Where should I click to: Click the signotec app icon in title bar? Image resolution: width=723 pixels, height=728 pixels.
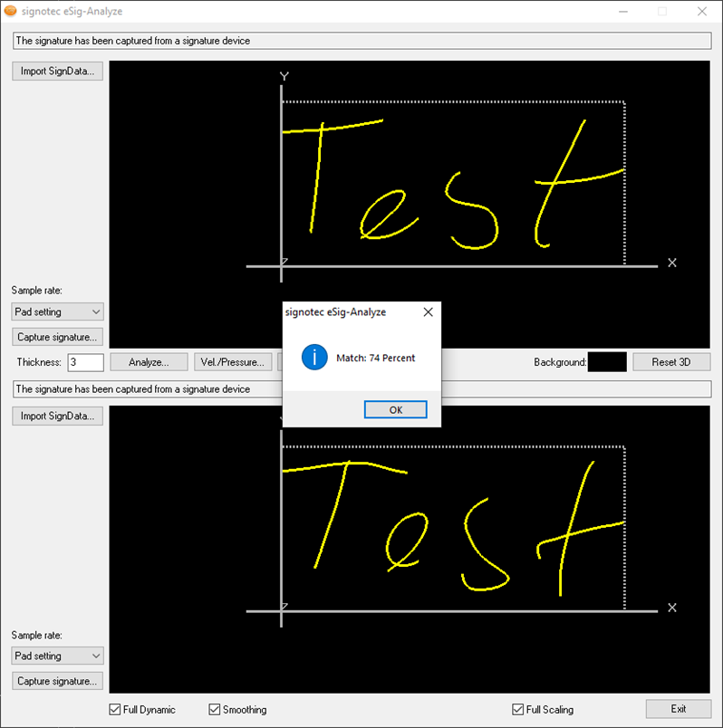tap(10, 11)
